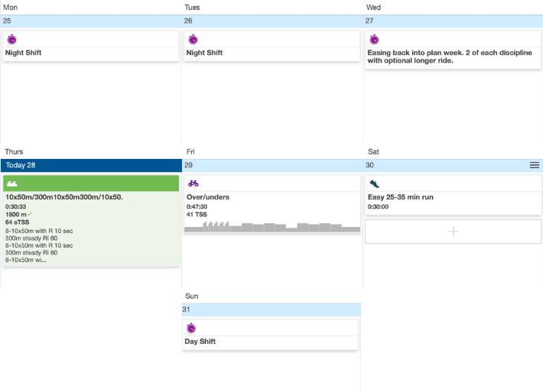
Task: Click the running shoe icon on Saturday
Action: tap(375, 183)
